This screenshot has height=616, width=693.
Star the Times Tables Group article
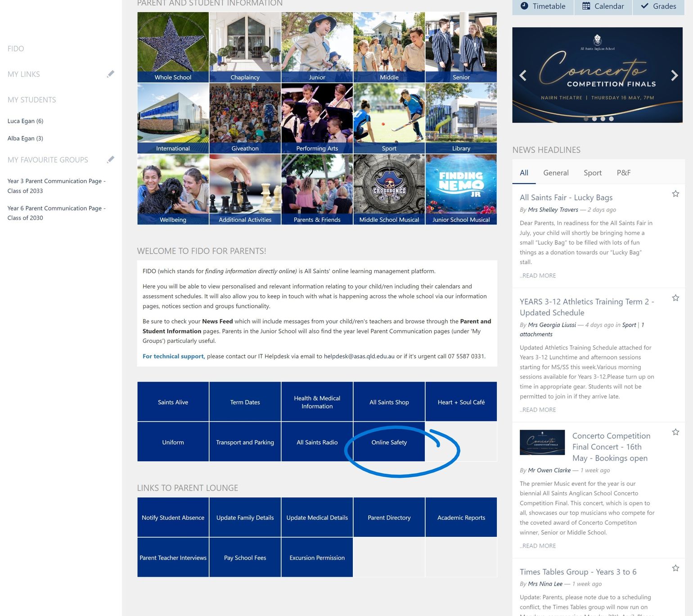click(675, 568)
